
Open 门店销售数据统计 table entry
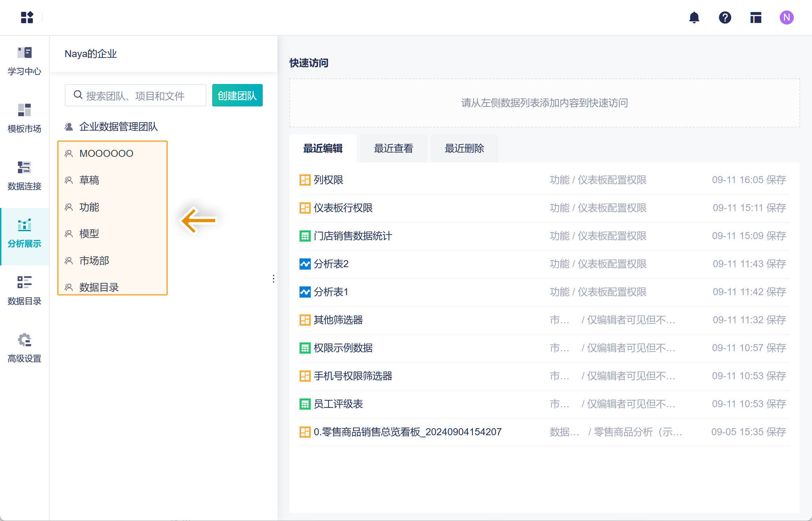coord(352,236)
